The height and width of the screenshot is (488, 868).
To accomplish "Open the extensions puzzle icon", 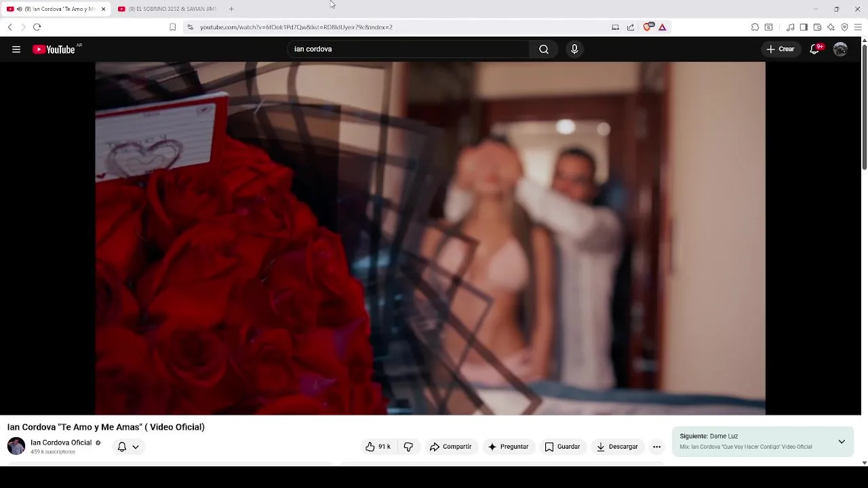I will [x=755, y=27].
